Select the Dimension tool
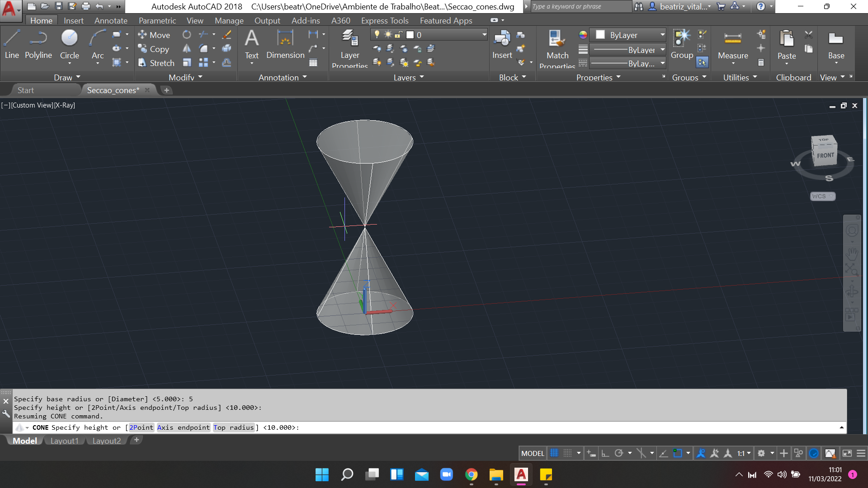The image size is (868, 488). pos(285,44)
